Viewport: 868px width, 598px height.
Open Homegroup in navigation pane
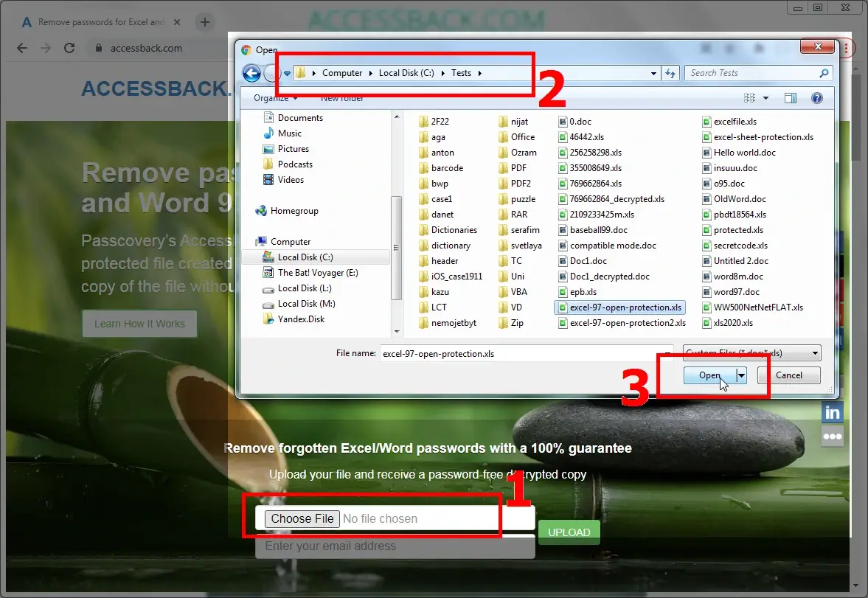pyautogui.click(x=287, y=210)
